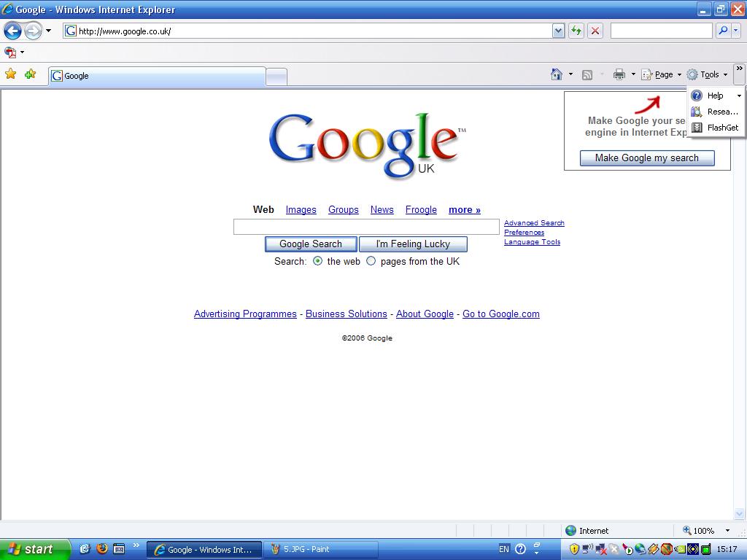This screenshot has width=747, height=560.
Task: Stop loading with the red X
Action: pos(595,31)
